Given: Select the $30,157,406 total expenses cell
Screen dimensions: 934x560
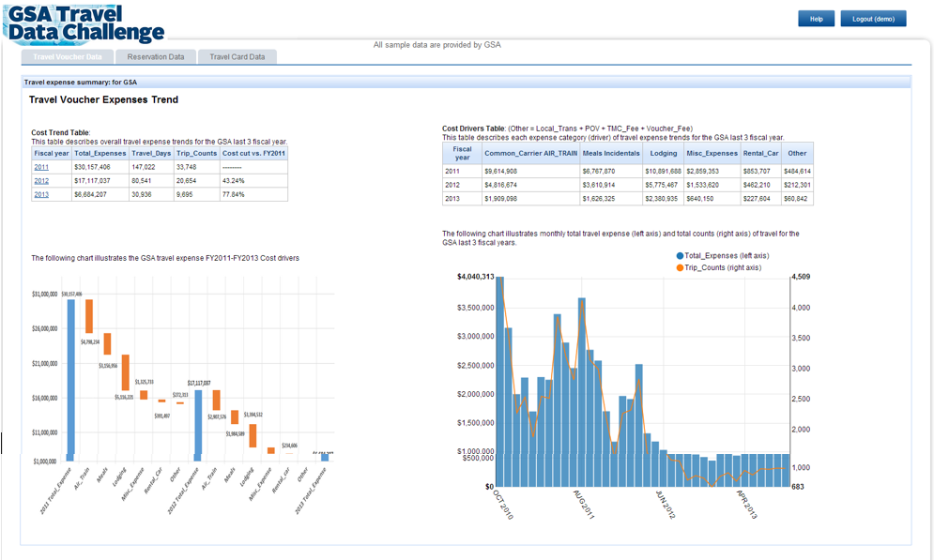Looking at the screenshot, I should click(100, 167).
